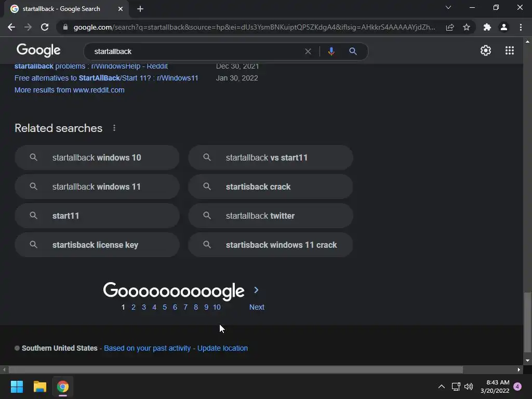The height and width of the screenshot is (399, 532).
Task: Go to results page 10
Action: point(217,307)
